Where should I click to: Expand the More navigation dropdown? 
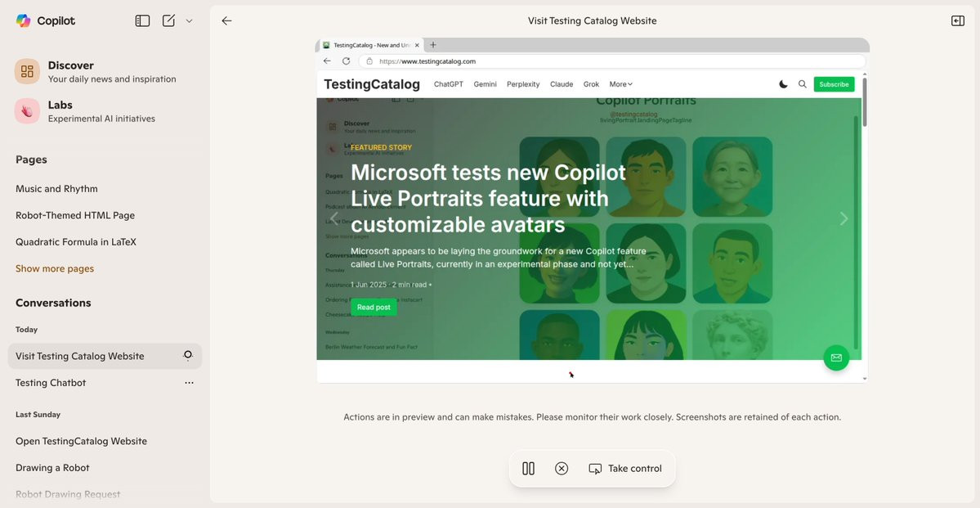620,84
